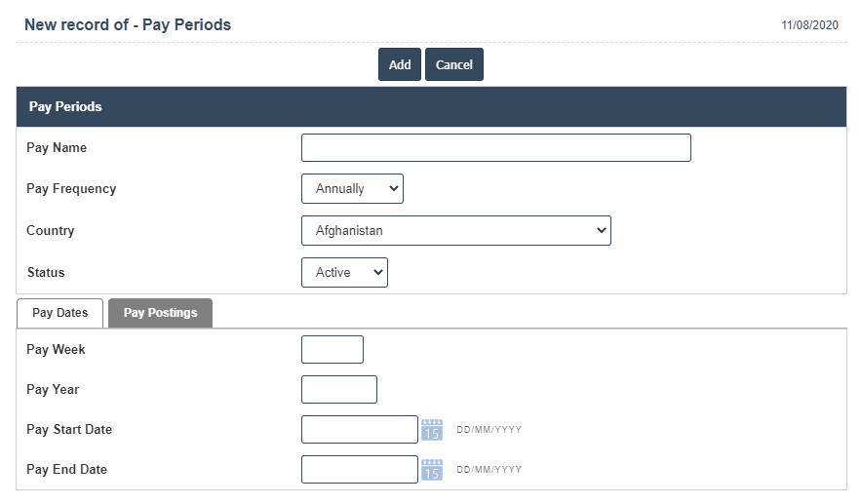Focus the Pay Name text field
Image resolution: width=861 pixels, height=504 pixels.
tap(495, 148)
